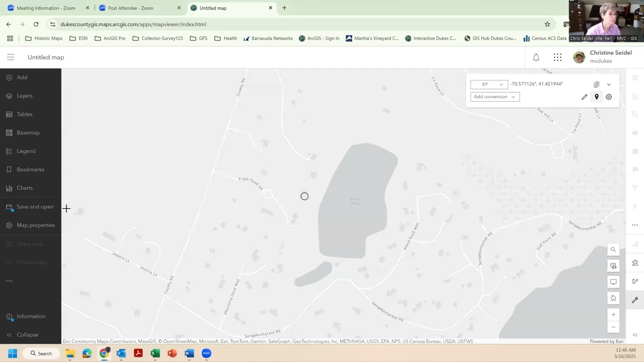This screenshot has height=362, width=644.
Task: Open Excel from the taskbar
Action: tap(155, 353)
